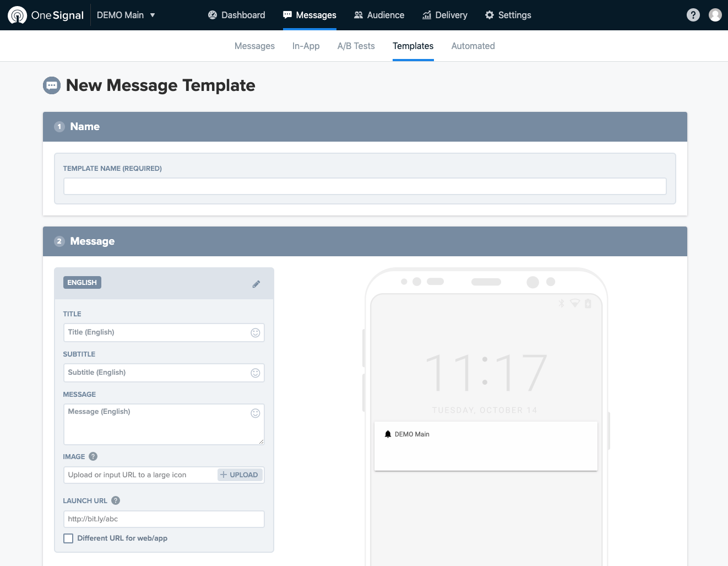Image resolution: width=728 pixels, height=566 pixels.
Task: Switch to the A/B Tests tab
Action: [356, 46]
